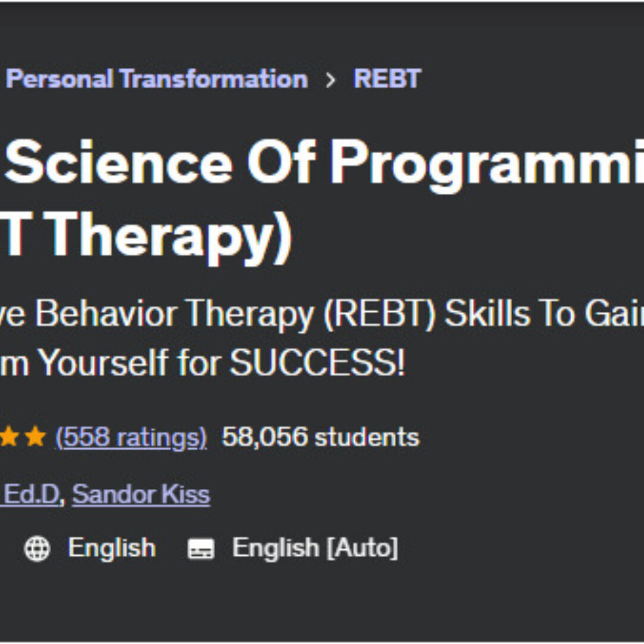Click the Ed.D instructor name link
The width and height of the screenshot is (644, 644).
(32, 494)
